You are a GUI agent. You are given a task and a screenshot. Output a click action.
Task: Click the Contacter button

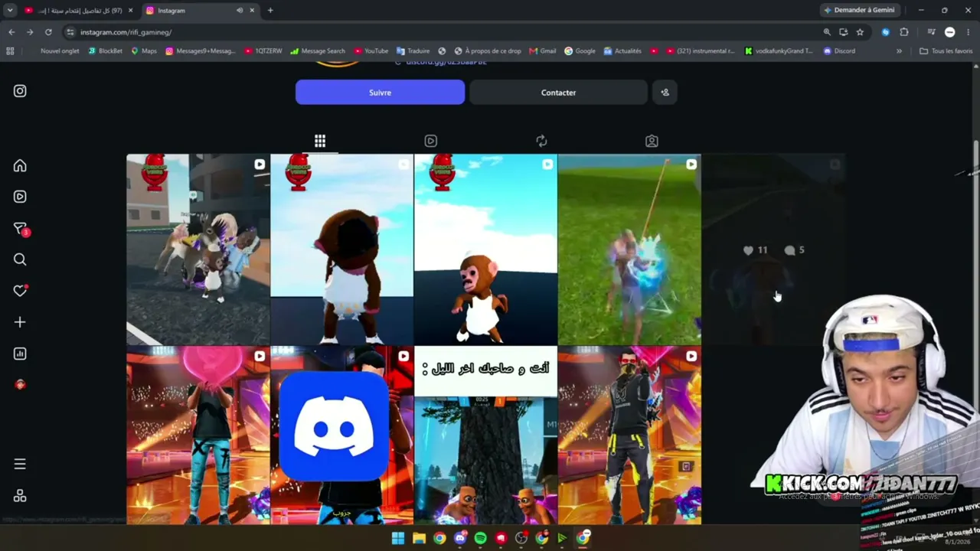[x=558, y=93]
